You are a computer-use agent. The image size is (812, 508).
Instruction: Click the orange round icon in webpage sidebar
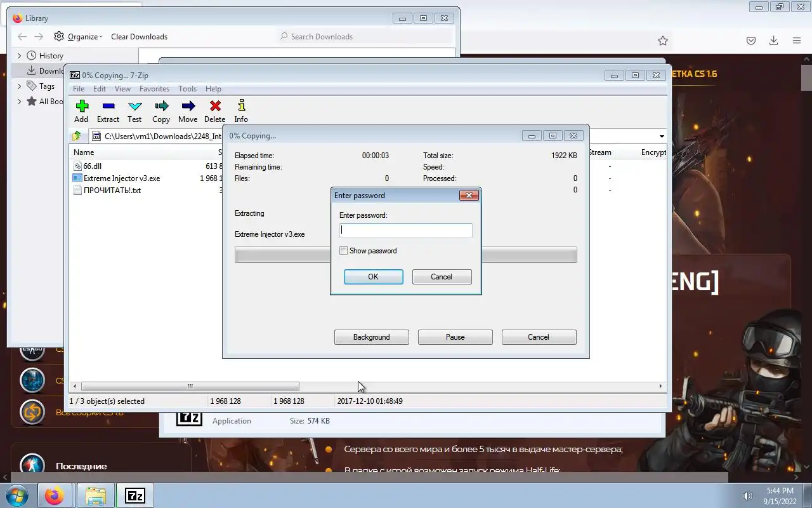tap(32, 413)
